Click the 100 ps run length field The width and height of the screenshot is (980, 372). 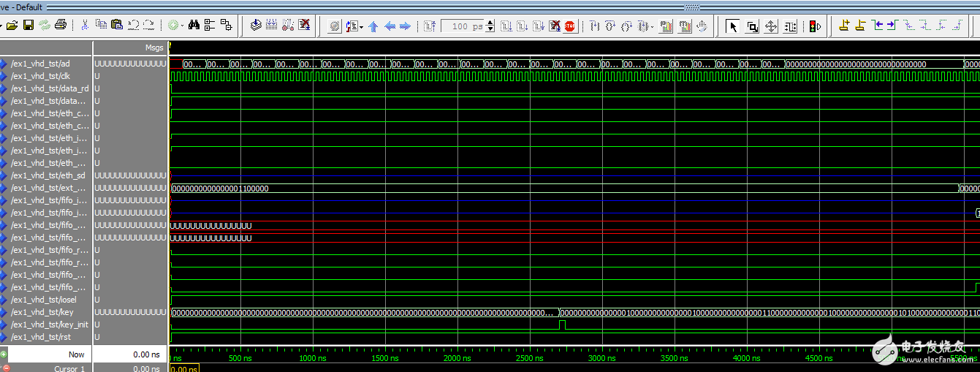tap(462, 26)
